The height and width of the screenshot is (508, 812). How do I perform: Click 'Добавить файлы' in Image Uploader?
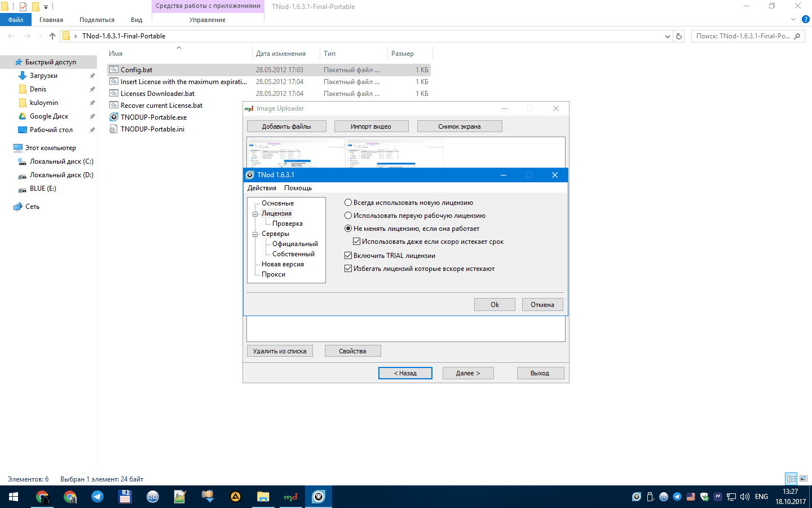(x=286, y=126)
